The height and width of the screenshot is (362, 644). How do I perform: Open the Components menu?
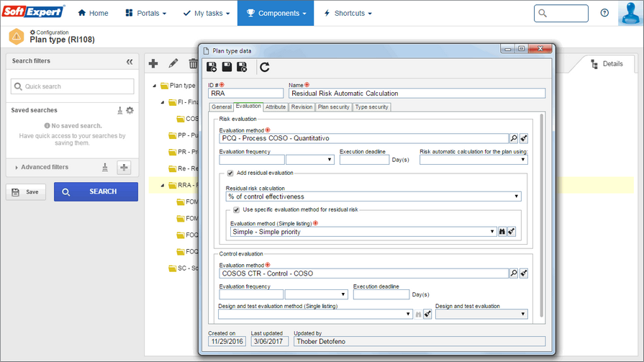pos(276,13)
